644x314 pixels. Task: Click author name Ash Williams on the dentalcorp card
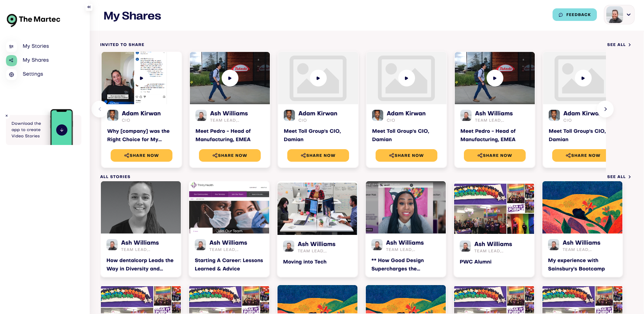(140, 243)
